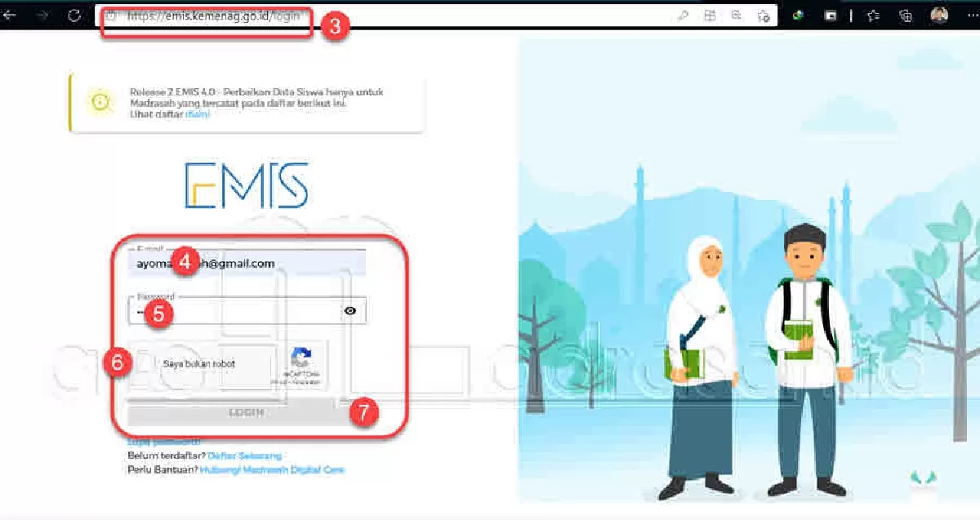Show password with the eye icon

[350, 311]
